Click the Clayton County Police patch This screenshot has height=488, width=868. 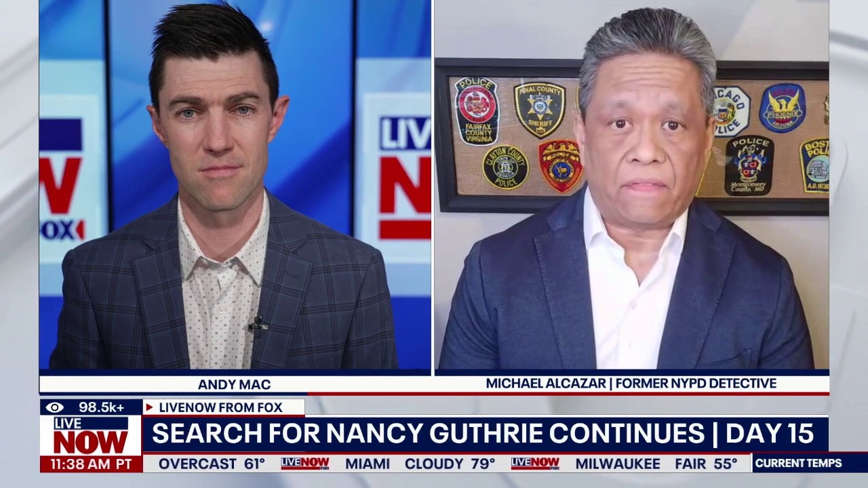[x=505, y=167]
